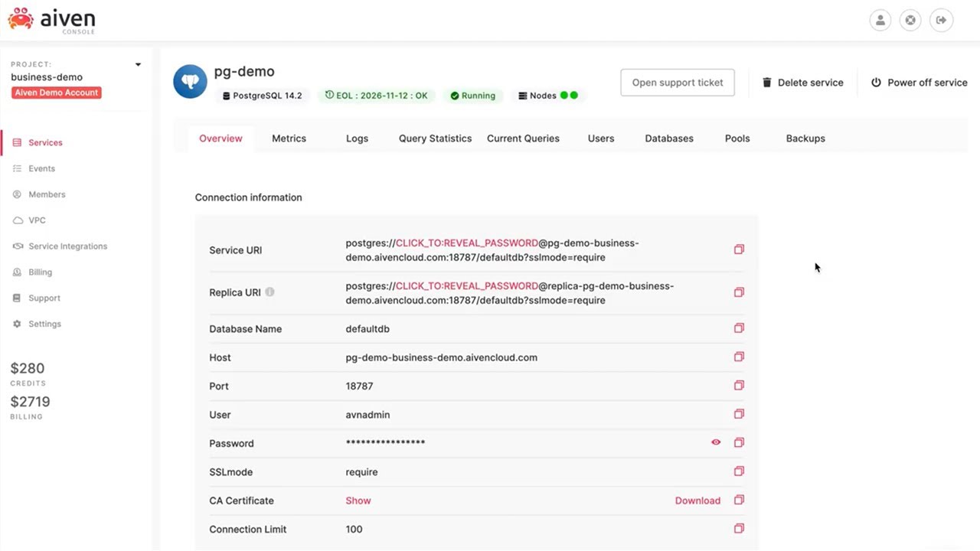Open the Query Statistics tab
The image size is (980, 551).
435,139
